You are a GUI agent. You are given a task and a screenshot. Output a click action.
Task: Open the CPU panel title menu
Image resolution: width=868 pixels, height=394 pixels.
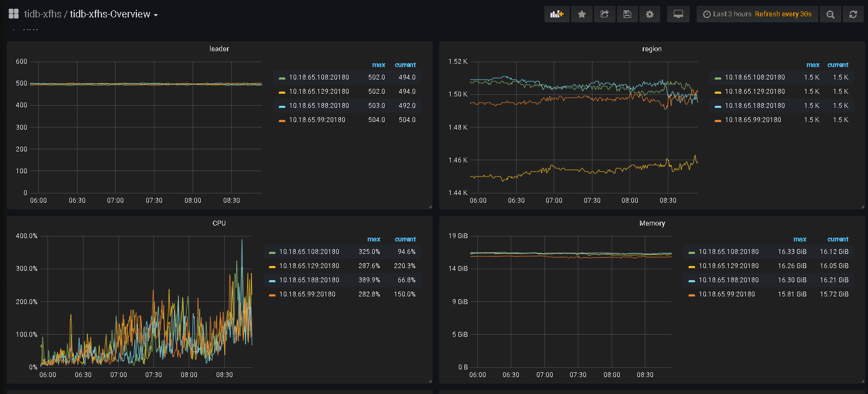(219, 223)
